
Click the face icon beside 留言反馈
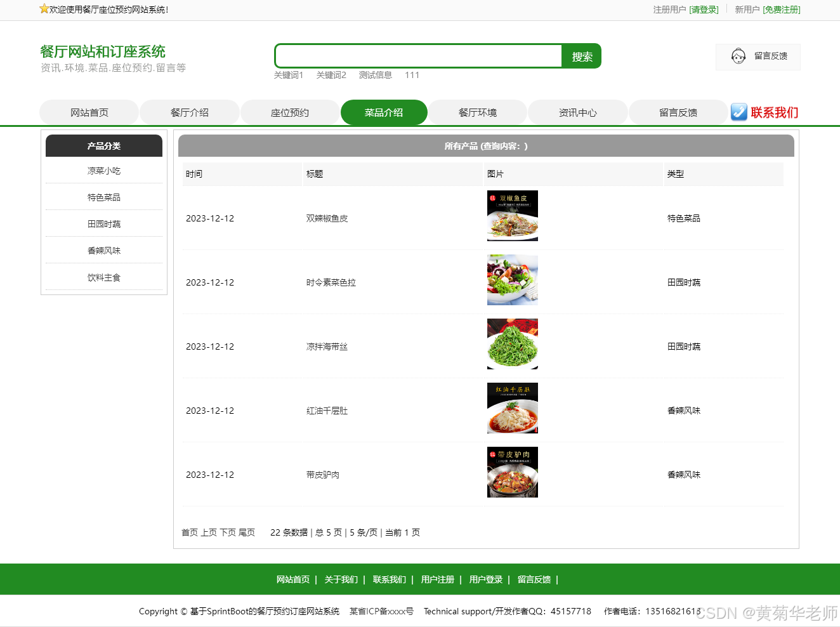(738, 56)
